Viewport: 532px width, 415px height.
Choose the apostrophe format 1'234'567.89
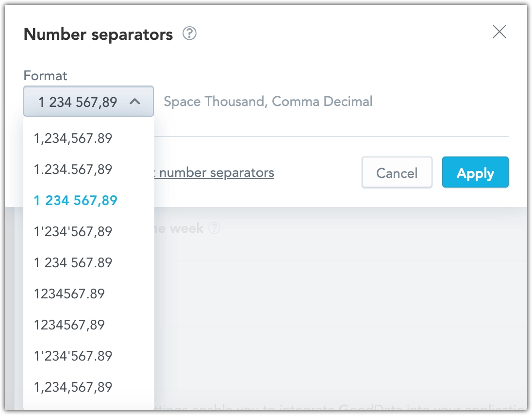[x=73, y=356]
